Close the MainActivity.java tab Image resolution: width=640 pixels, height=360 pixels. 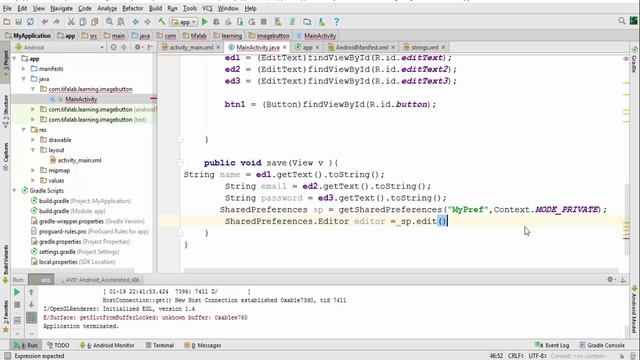[284, 47]
